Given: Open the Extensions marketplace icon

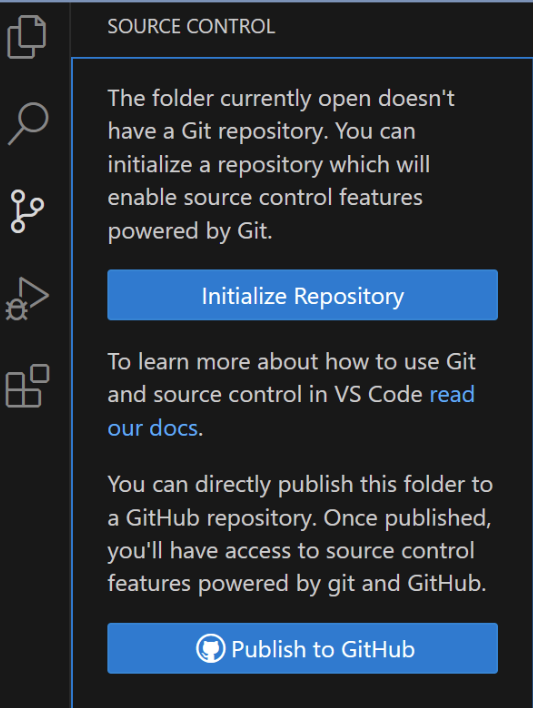Looking at the screenshot, I should 27,386.
